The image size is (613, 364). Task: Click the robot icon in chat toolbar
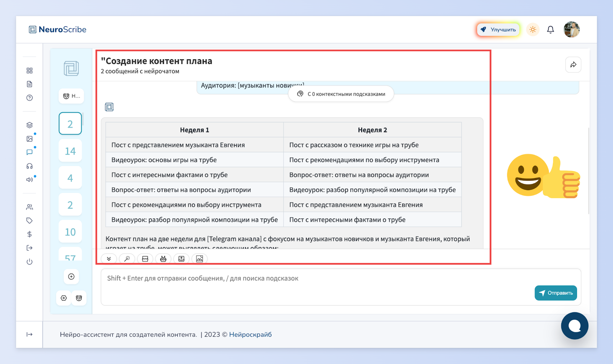[163, 259]
